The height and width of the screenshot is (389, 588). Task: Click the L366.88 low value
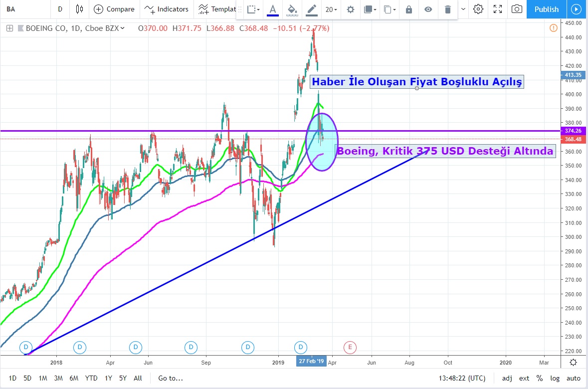click(x=220, y=28)
